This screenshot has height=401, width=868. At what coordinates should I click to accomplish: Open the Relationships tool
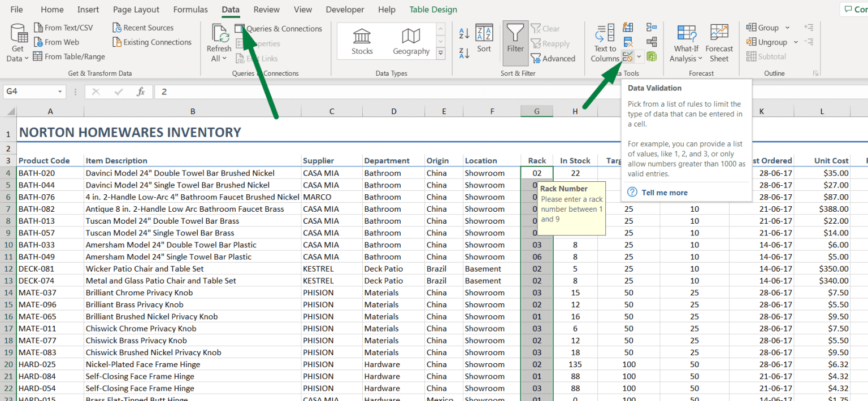pyautogui.click(x=652, y=42)
